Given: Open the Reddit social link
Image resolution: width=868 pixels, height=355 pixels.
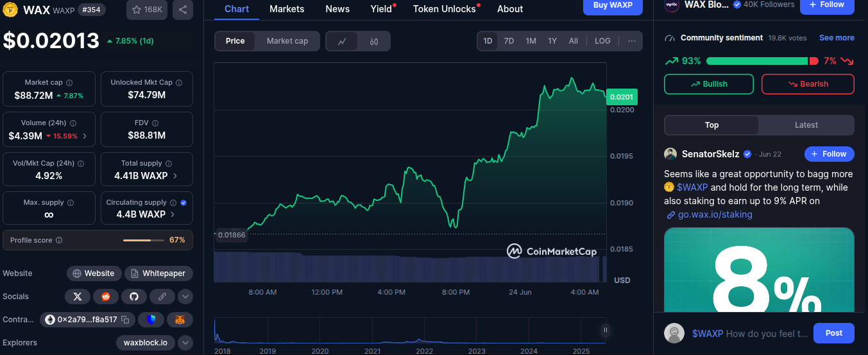Looking at the screenshot, I should [106, 297].
